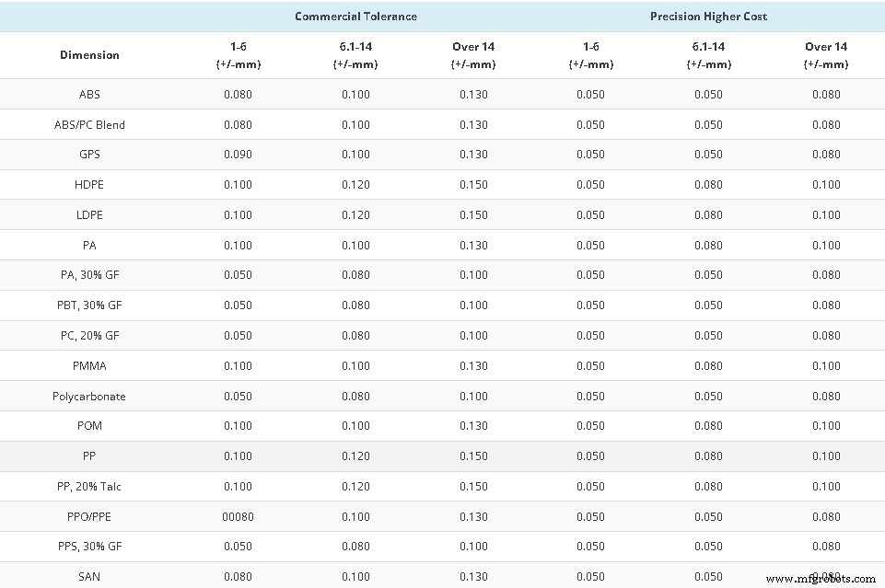The height and width of the screenshot is (588, 885).
Task: Click the PA, 30% GF row label
Action: point(89,274)
